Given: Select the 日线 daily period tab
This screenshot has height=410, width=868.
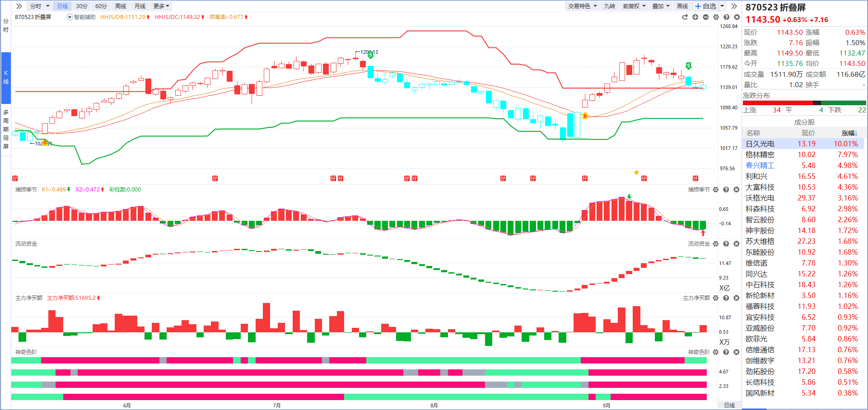Looking at the screenshot, I should click(x=62, y=6).
